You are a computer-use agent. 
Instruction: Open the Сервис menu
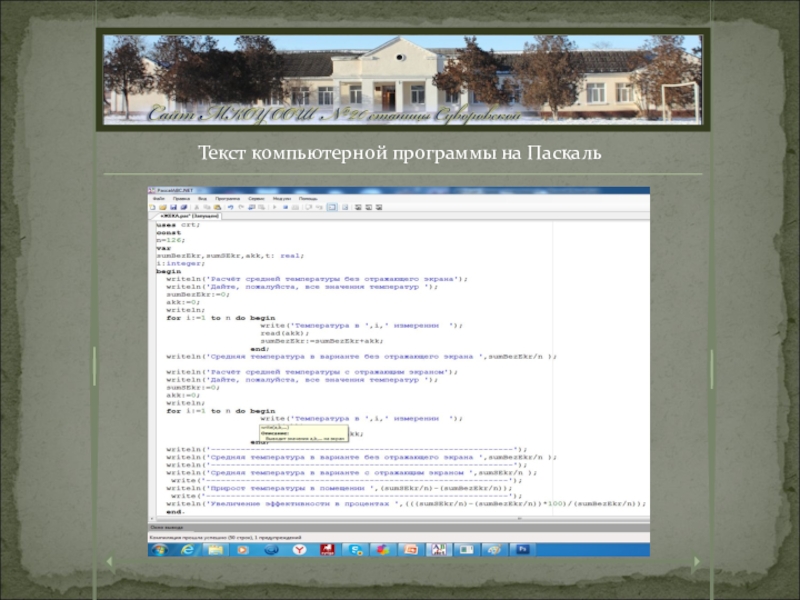[257, 199]
